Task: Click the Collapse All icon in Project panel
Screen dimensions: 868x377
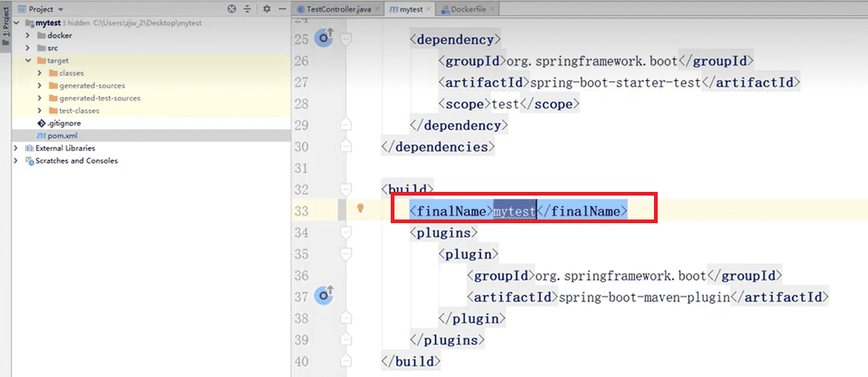Action: (249, 9)
